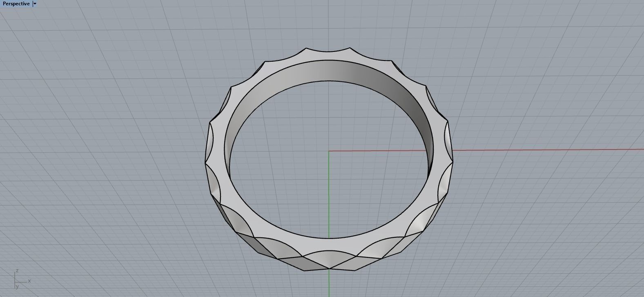
Task: Open the Perspective viewport dropdown arrow
Action: (35, 4)
